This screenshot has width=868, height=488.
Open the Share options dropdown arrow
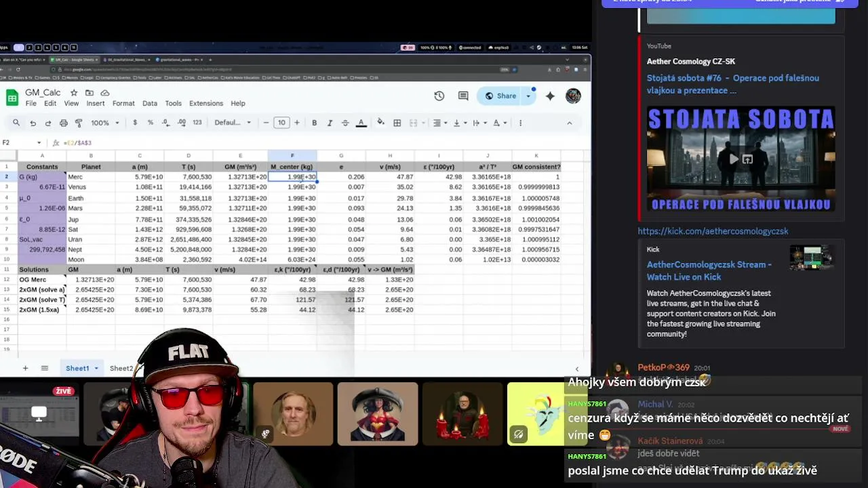528,96
